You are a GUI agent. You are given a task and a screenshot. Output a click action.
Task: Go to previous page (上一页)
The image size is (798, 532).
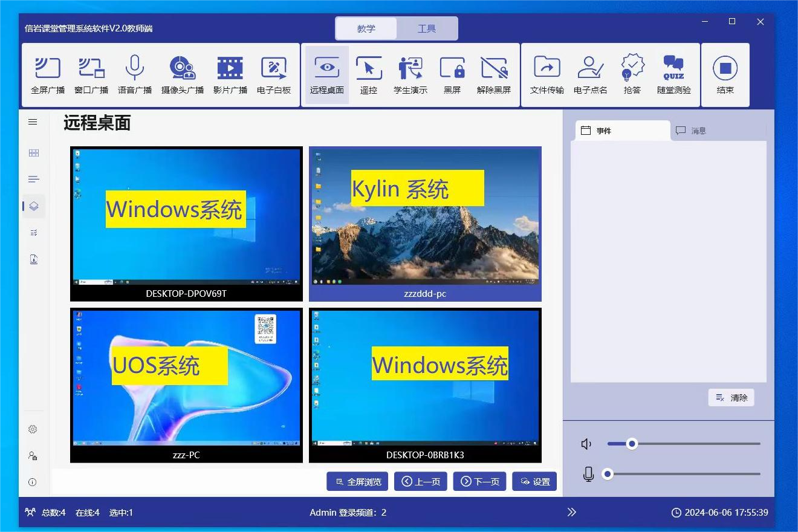pyautogui.click(x=421, y=481)
